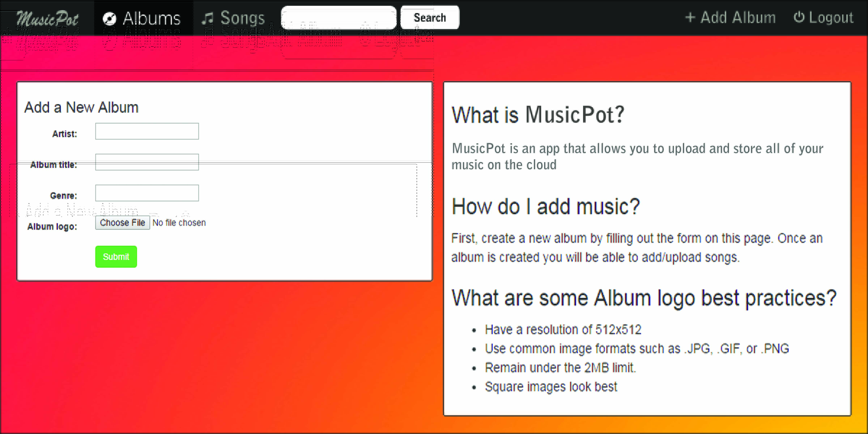The height and width of the screenshot is (434, 868).
Task: Open the MusicPot logo home link
Action: click(48, 18)
